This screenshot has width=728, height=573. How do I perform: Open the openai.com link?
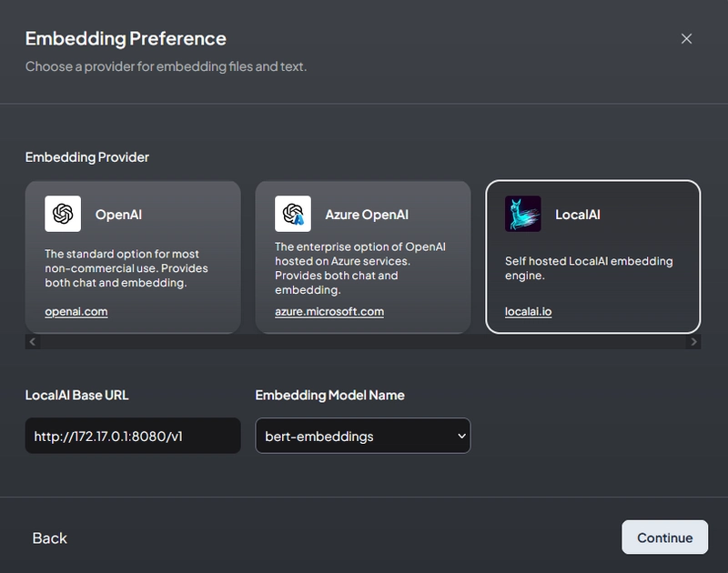(76, 311)
